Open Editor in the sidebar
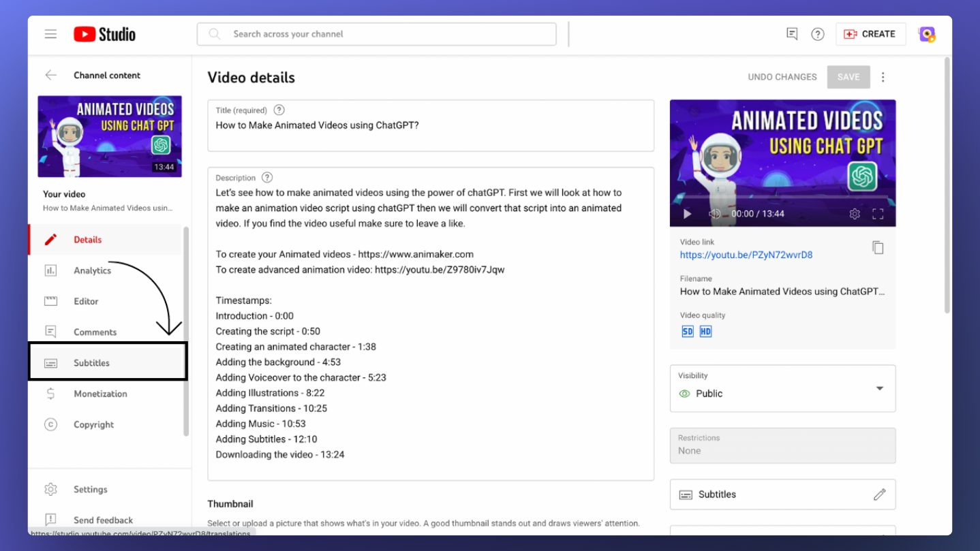Screen dimensions: 980x551 tap(104, 301)
